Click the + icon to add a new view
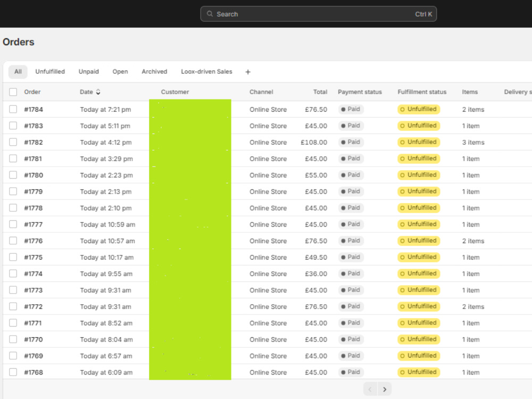The width and height of the screenshot is (532, 399). [x=247, y=71]
